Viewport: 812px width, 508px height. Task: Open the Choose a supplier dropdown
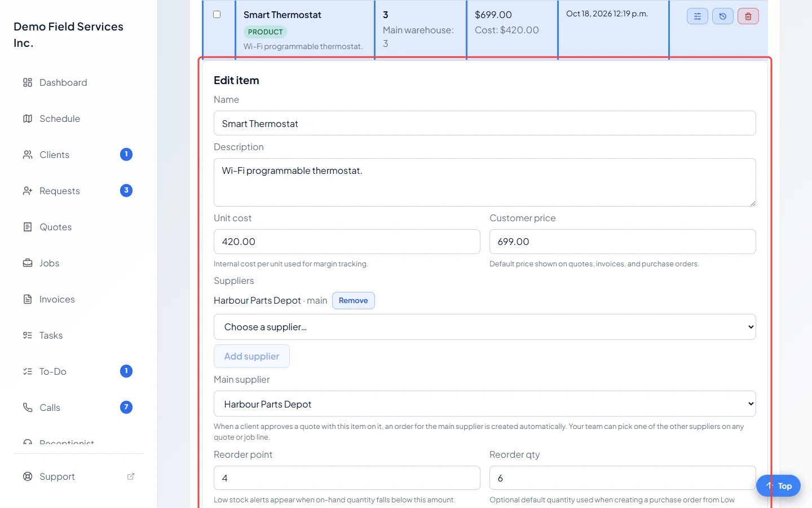485,327
